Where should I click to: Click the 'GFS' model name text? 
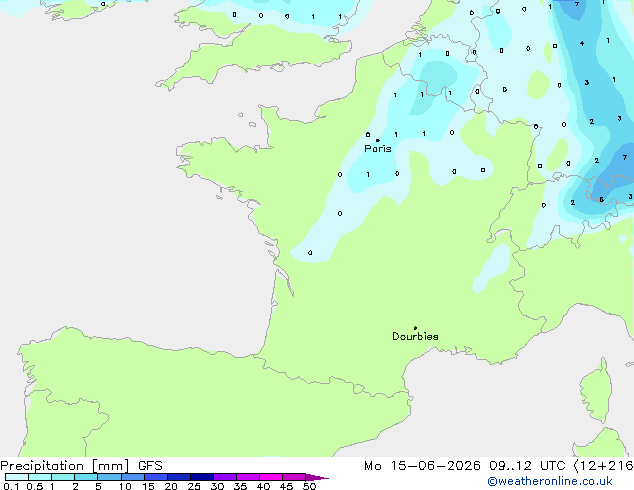pyautogui.click(x=150, y=466)
